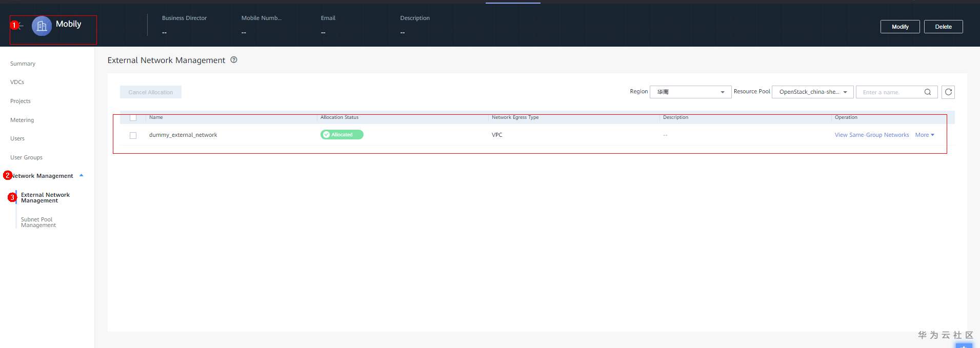The height and width of the screenshot is (348, 980).
Task: Refresh the external network list
Action: (948, 92)
